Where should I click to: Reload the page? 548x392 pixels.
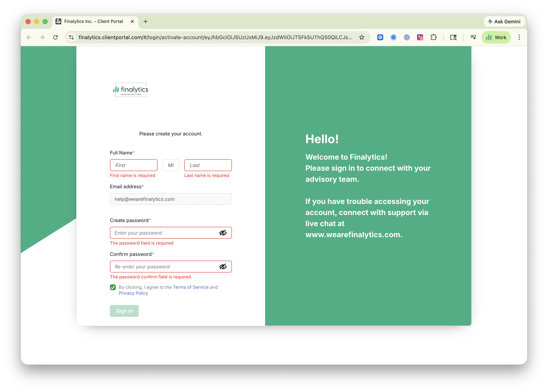click(x=56, y=38)
